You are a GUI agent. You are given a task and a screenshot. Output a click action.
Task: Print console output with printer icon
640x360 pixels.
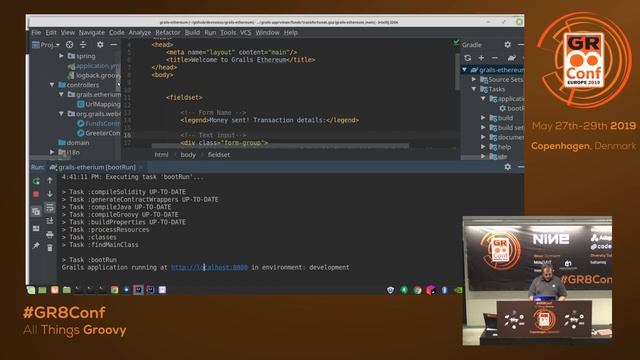pos(50,234)
